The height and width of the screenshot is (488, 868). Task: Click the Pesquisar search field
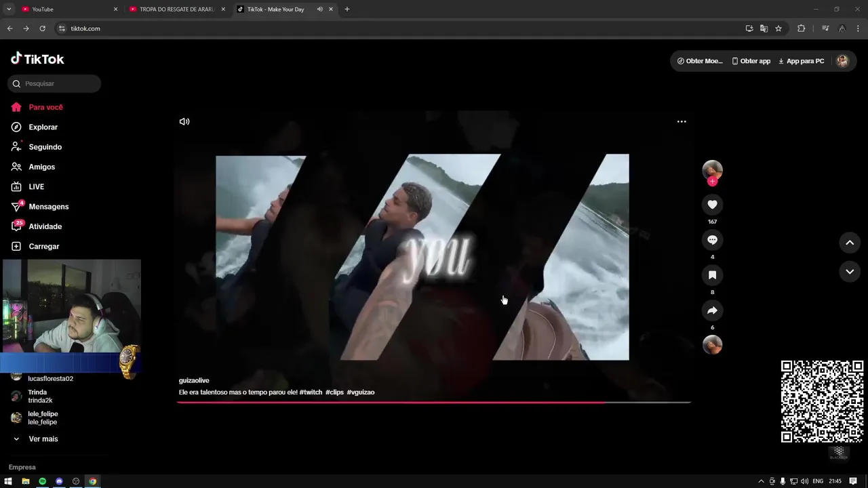[54, 83]
